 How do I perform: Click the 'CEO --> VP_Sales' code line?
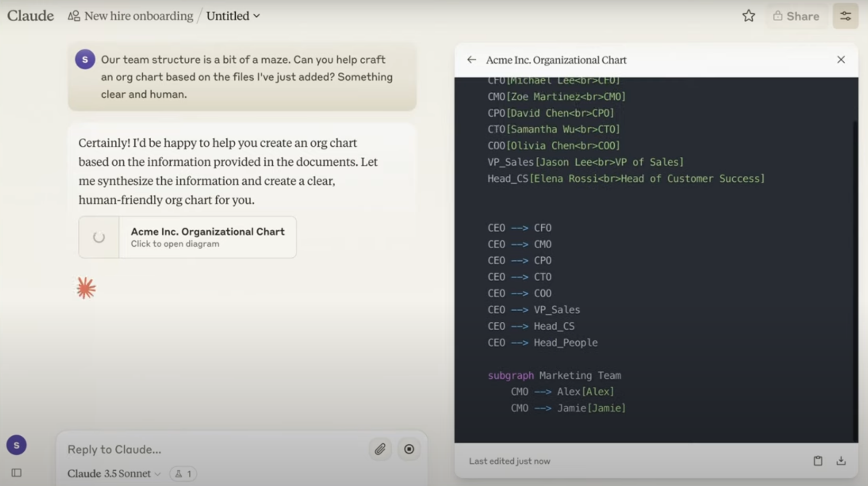534,310
